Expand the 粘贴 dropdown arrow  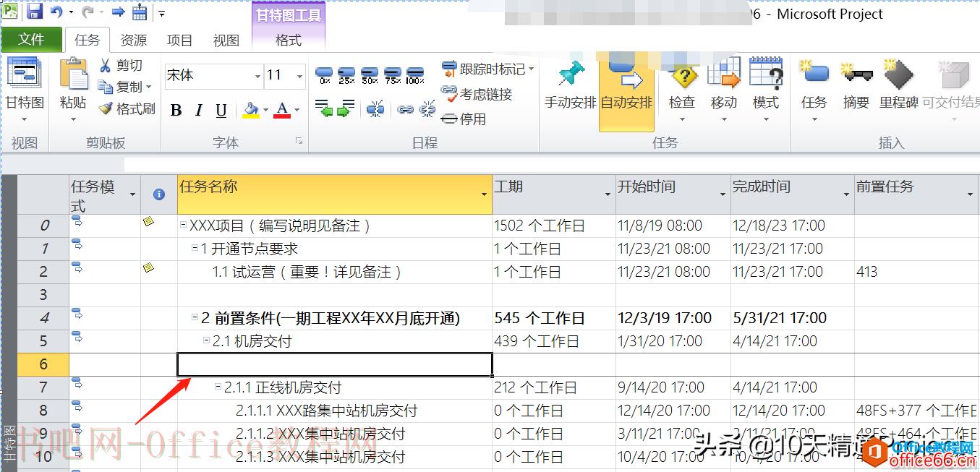73,119
